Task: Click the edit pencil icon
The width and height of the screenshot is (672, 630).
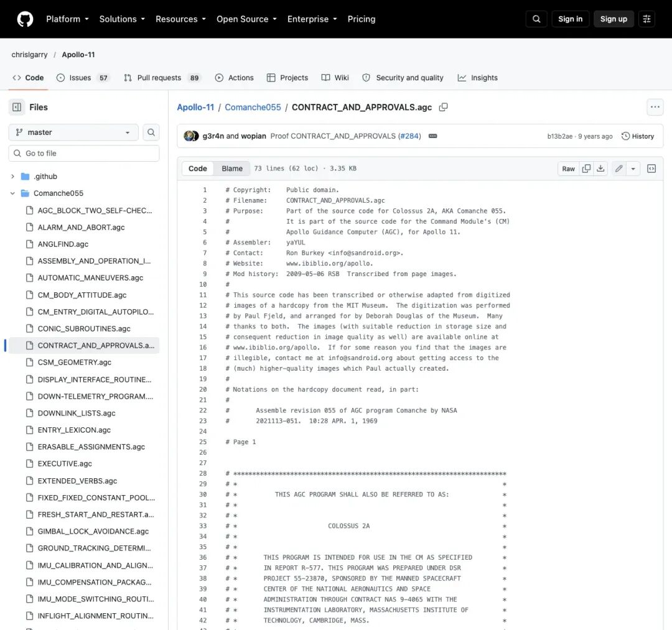Action: click(619, 169)
